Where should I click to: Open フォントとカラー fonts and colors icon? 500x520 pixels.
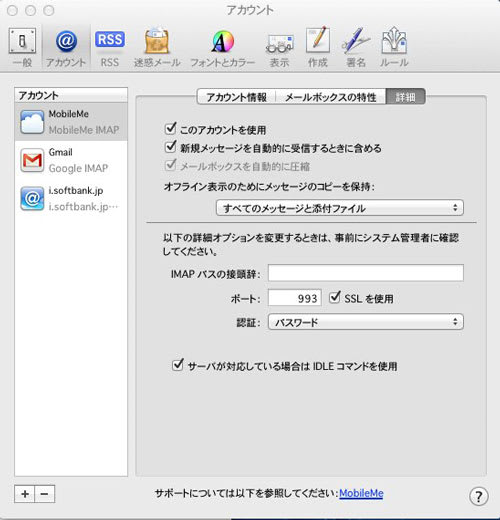222,47
